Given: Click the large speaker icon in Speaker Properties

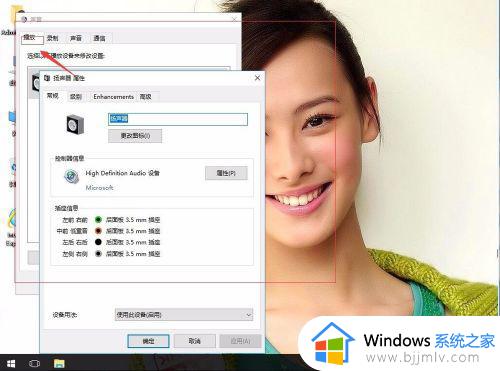Looking at the screenshot, I should coord(75,125).
